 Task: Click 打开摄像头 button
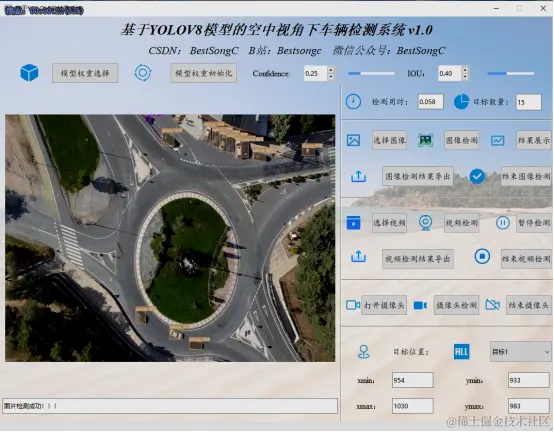point(384,305)
